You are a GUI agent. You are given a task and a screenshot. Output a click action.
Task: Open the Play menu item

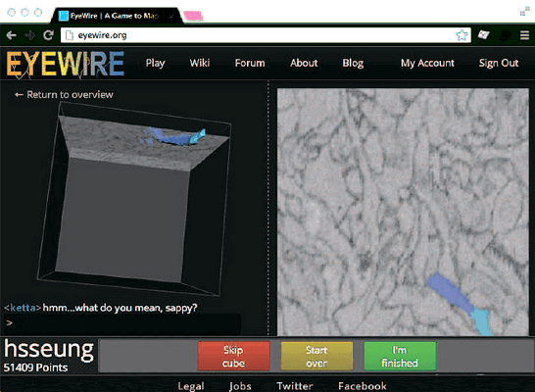click(x=155, y=63)
